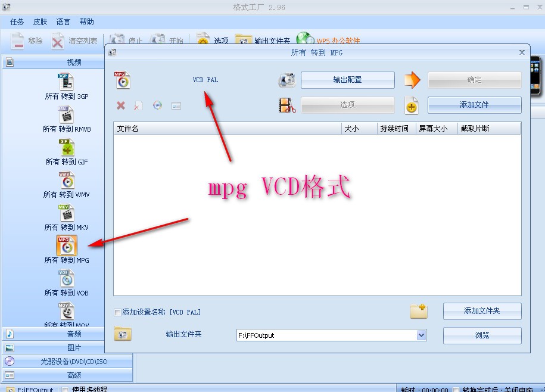This screenshot has width=545, height=392.
Task: Open the WPS 办公软件 globe link
Action: coord(304,38)
